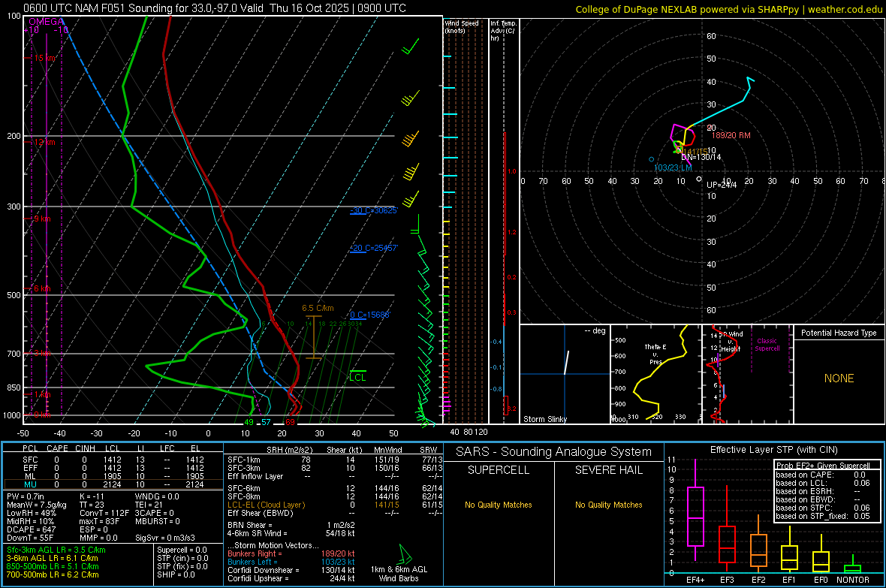Click the SUPERCELL column header
This screenshot has width=886, height=588.
(x=499, y=470)
